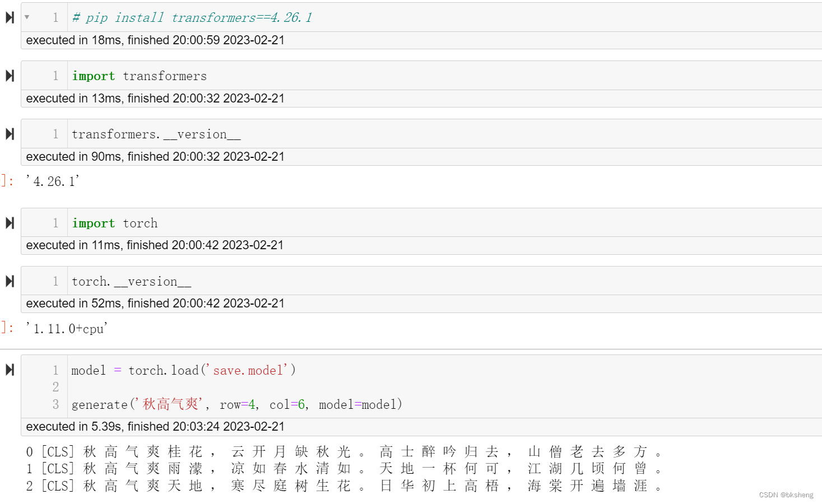Run the transformers.__version__ cell
Image resolution: width=822 pixels, height=504 pixels.
(x=9, y=133)
